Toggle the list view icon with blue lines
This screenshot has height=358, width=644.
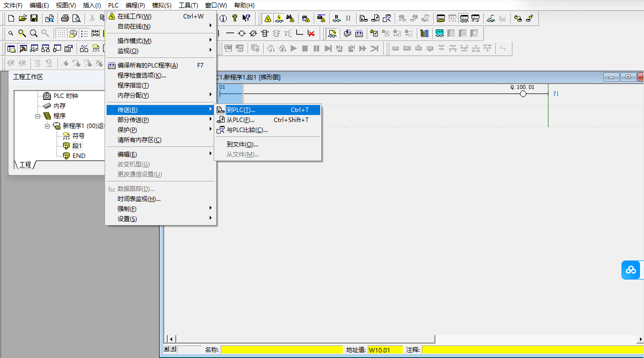click(x=84, y=33)
